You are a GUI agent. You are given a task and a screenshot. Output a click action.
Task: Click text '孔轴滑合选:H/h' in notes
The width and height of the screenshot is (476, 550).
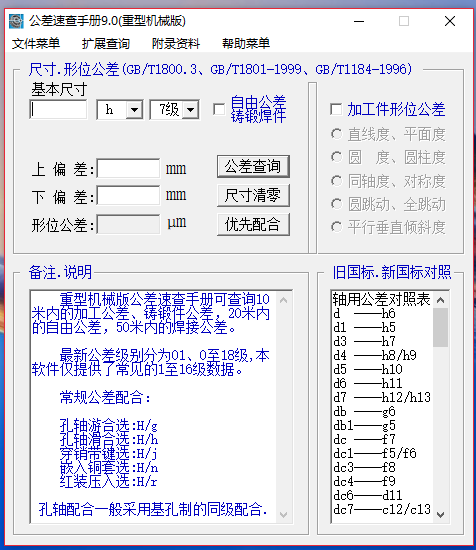point(108,440)
